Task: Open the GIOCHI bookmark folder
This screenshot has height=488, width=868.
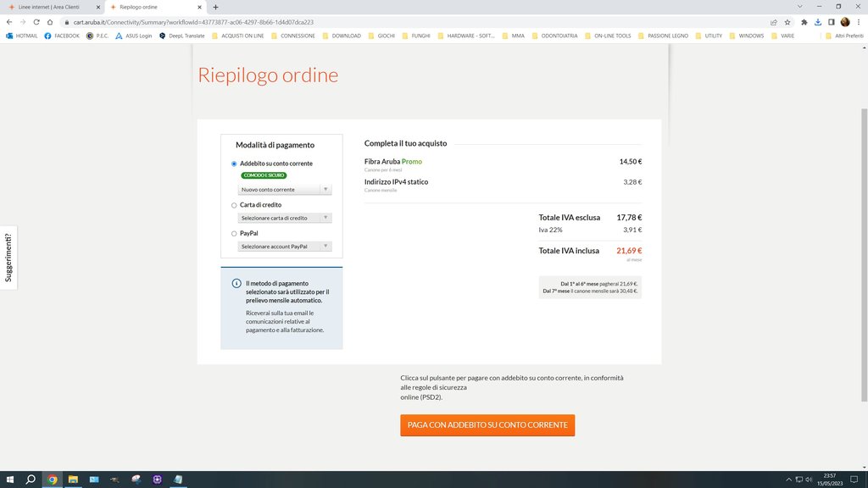Action: point(381,36)
